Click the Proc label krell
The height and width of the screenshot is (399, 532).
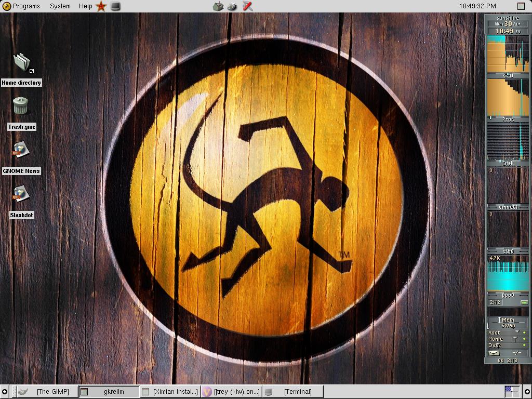(x=508, y=119)
